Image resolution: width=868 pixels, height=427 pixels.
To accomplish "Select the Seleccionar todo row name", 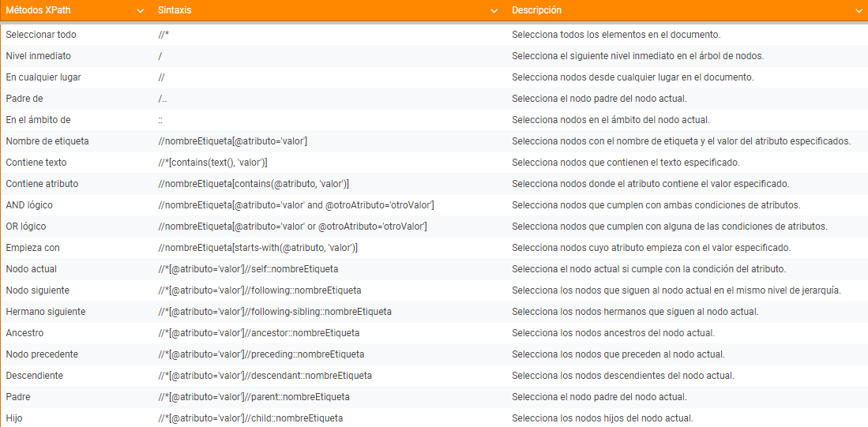I will tap(41, 35).
